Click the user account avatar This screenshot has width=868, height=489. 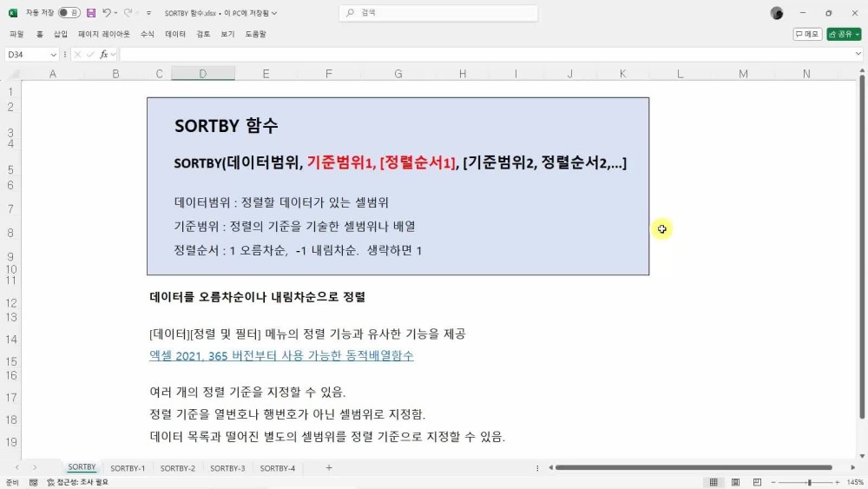[776, 13]
